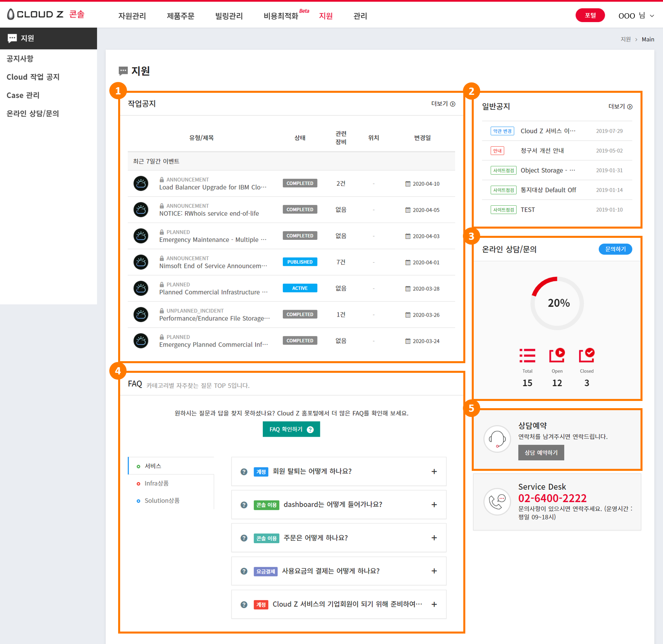Click the calendar icon next to 2020-03-28
The image size is (663, 644).
pyautogui.click(x=408, y=288)
